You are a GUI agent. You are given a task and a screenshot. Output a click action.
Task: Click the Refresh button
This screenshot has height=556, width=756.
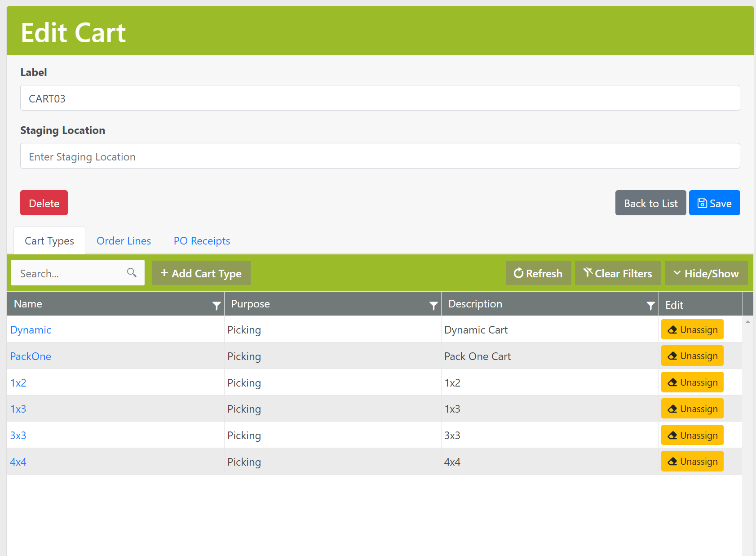(x=539, y=273)
